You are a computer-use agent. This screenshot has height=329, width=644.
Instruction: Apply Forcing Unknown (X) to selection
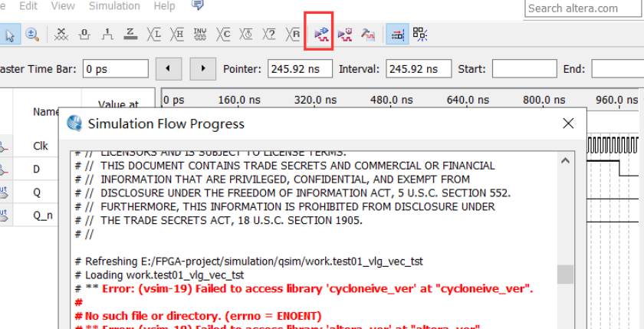tap(61, 35)
